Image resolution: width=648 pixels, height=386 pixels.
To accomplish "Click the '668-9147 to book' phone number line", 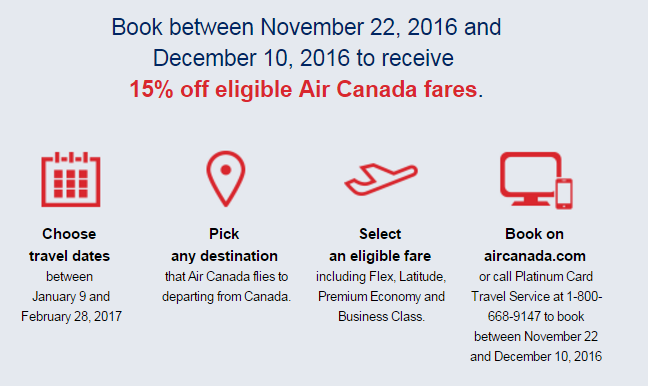I will pos(536,316).
